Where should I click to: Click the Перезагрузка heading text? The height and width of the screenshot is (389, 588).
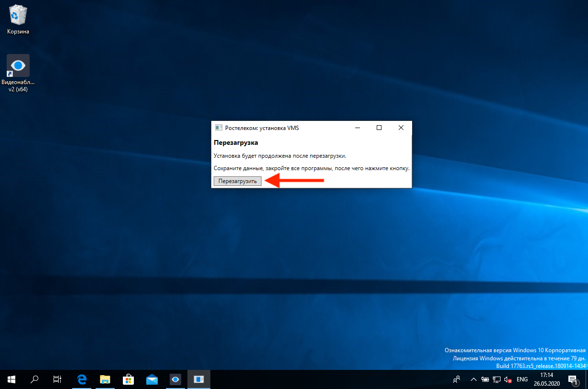(x=236, y=143)
